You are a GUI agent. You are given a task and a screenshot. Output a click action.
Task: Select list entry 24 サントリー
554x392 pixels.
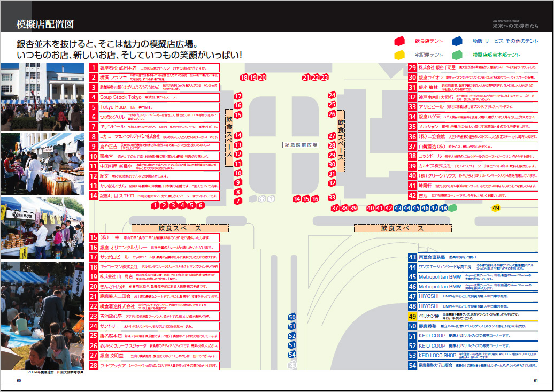[155, 326]
